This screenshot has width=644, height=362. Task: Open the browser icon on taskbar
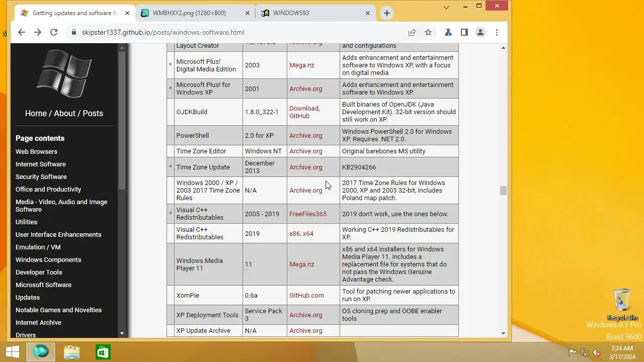pos(41,351)
